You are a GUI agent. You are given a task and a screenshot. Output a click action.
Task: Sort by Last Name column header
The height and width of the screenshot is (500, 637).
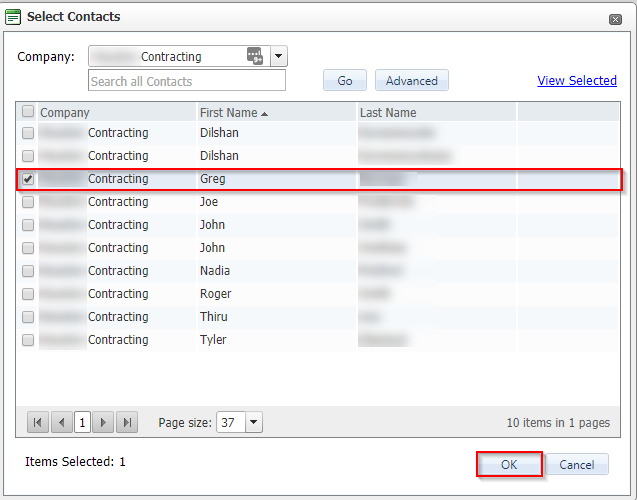coord(388,113)
